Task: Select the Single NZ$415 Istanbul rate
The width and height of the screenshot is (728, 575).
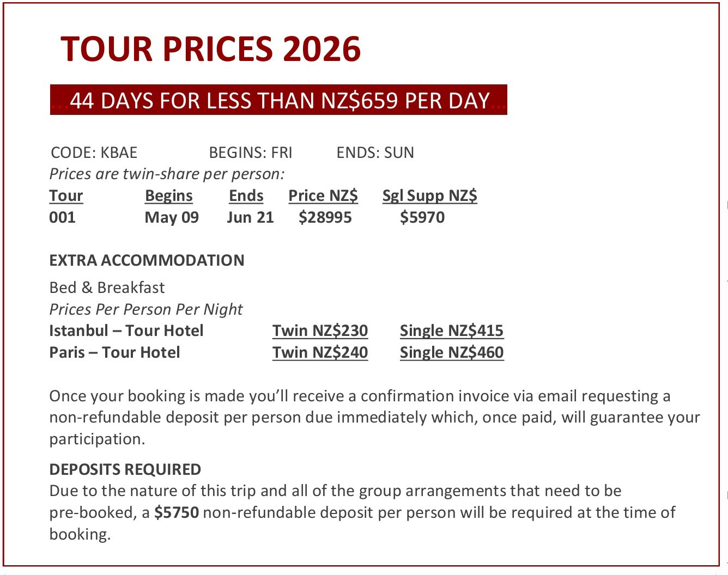Action: 451,331
